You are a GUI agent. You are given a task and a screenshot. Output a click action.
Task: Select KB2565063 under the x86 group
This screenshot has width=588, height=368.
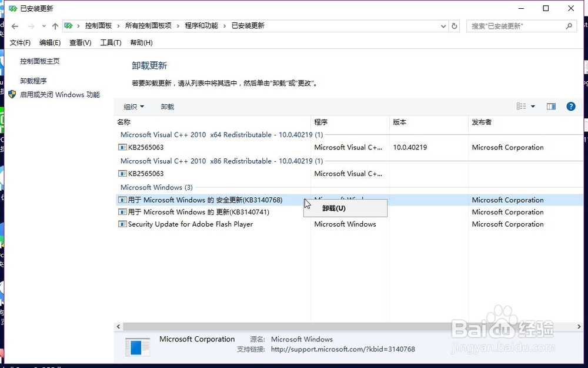[x=146, y=174]
